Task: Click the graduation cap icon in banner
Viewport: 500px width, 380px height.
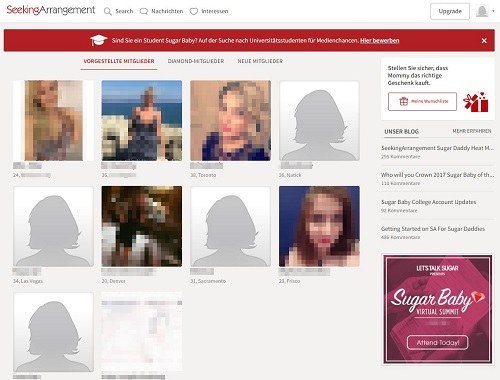Action: [98, 41]
